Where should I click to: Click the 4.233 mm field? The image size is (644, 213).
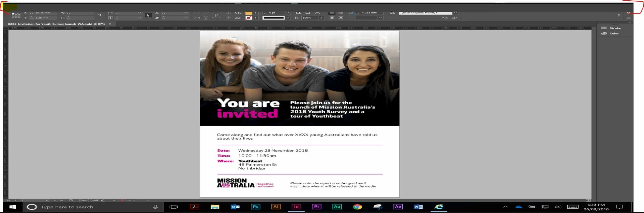point(372,13)
